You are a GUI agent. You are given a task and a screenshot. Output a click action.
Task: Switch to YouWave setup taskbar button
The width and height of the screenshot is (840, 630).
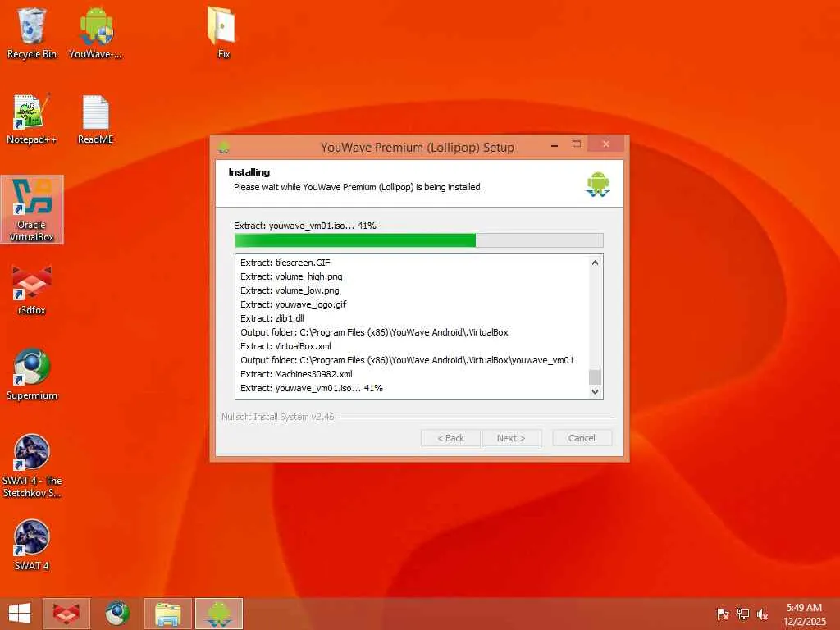(218, 614)
